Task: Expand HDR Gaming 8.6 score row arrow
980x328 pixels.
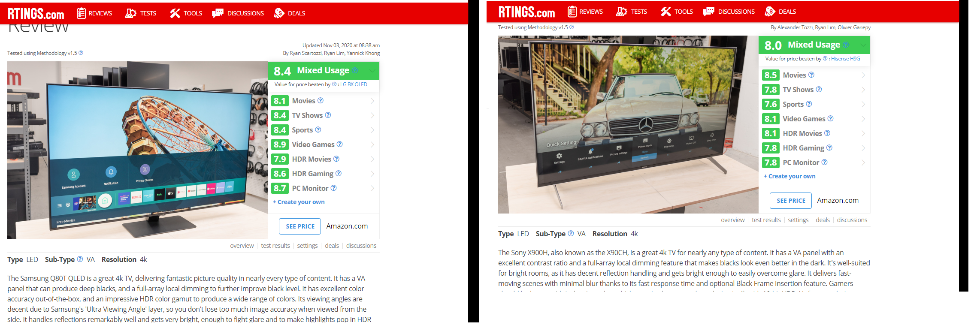Action: (372, 174)
